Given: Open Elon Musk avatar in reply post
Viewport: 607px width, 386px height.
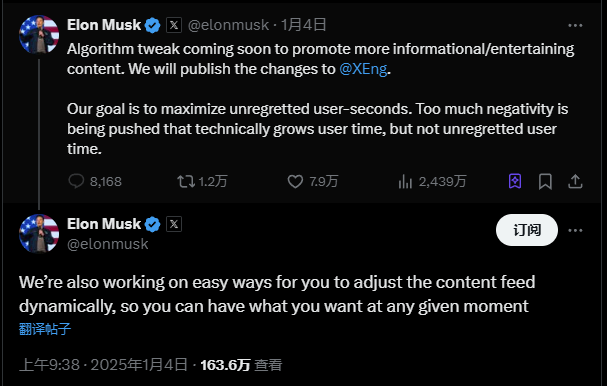Looking at the screenshot, I should tap(39, 233).
